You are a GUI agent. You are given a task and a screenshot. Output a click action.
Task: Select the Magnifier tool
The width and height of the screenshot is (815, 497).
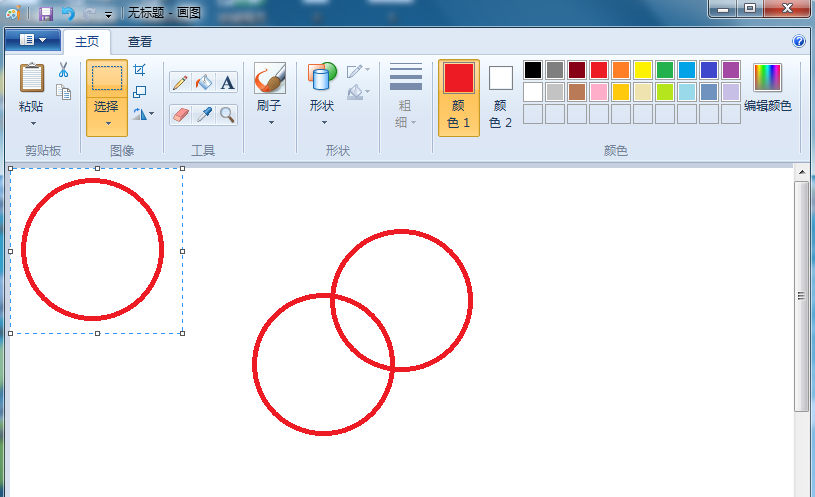227,114
